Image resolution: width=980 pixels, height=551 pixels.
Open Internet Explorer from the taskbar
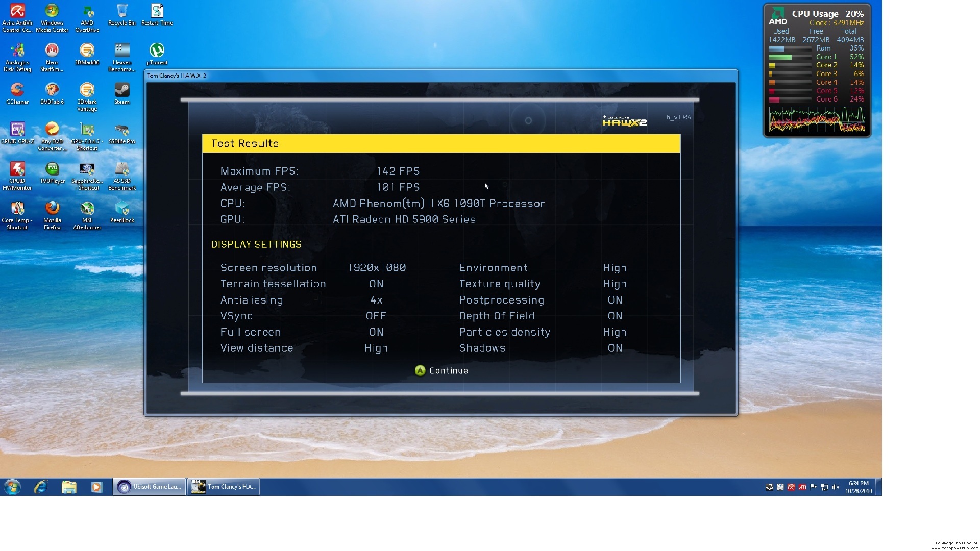coord(40,487)
